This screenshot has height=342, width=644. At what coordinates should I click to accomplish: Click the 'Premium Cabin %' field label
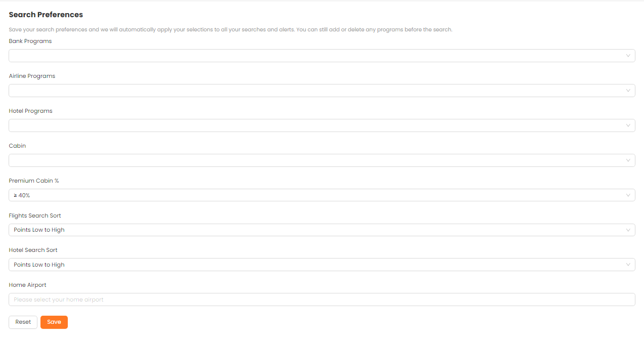point(34,181)
